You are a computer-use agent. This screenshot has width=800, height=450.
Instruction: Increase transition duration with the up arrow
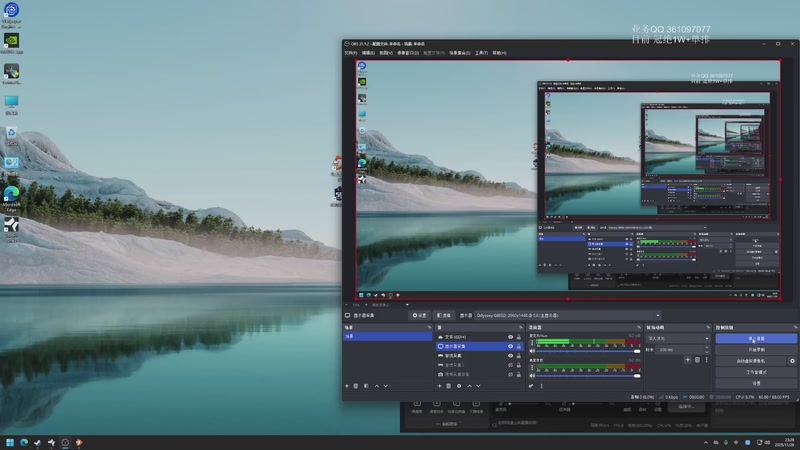(707, 347)
